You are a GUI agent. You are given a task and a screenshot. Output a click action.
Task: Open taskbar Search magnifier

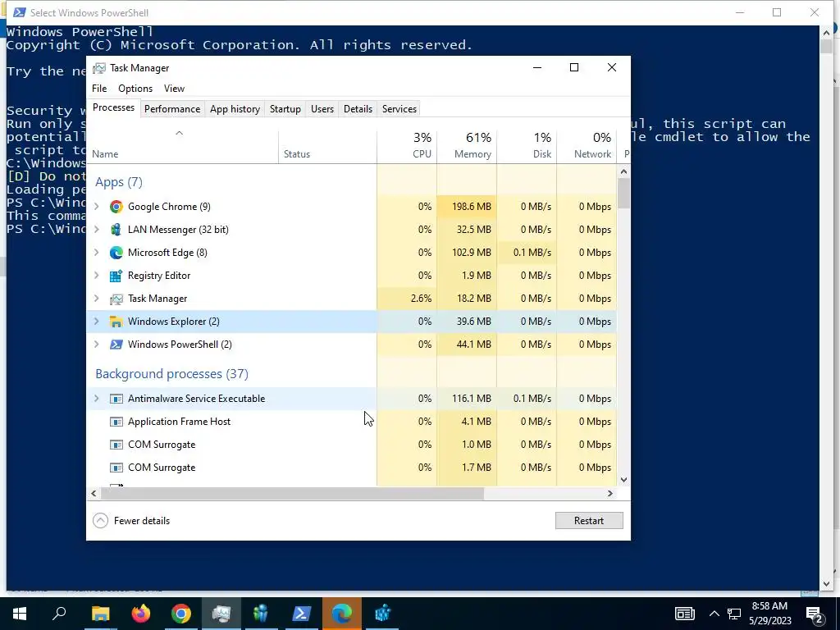coord(59,614)
